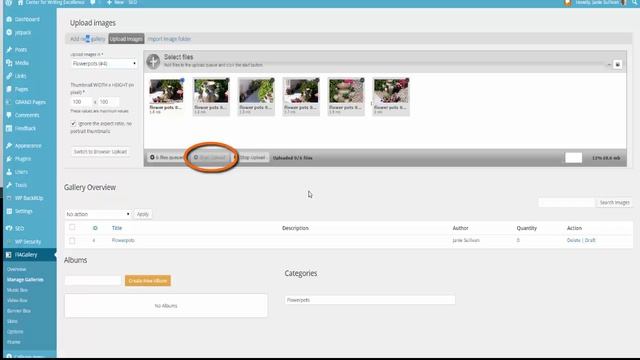This screenshot has width=640, height=360.
Task: Open Options in FlAGallery submenu
Action: coord(15,331)
